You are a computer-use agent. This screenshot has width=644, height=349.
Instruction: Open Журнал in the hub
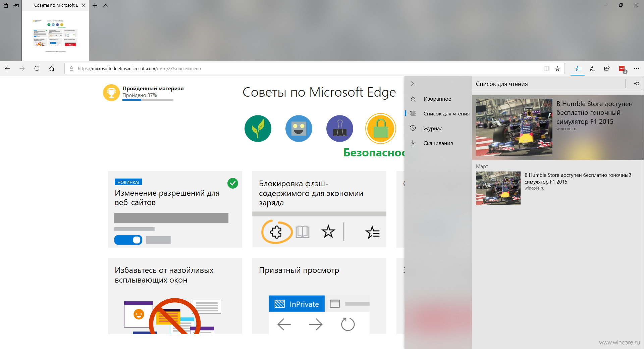pyautogui.click(x=438, y=128)
